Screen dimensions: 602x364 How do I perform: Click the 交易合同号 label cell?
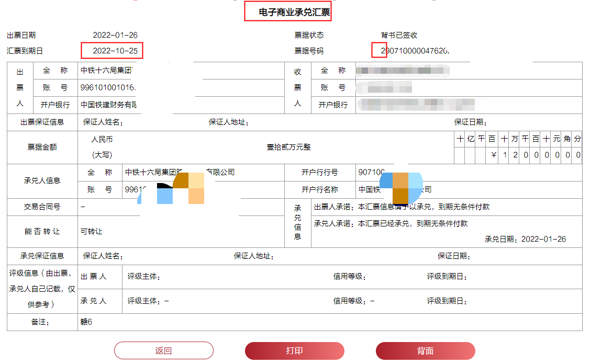(42, 207)
